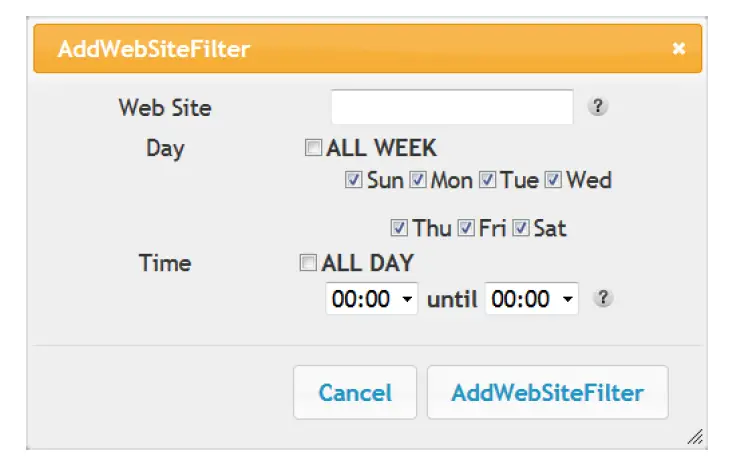733x461 pixels.
Task: Enable the ALL DAY checkbox
Action: (308, 264)
